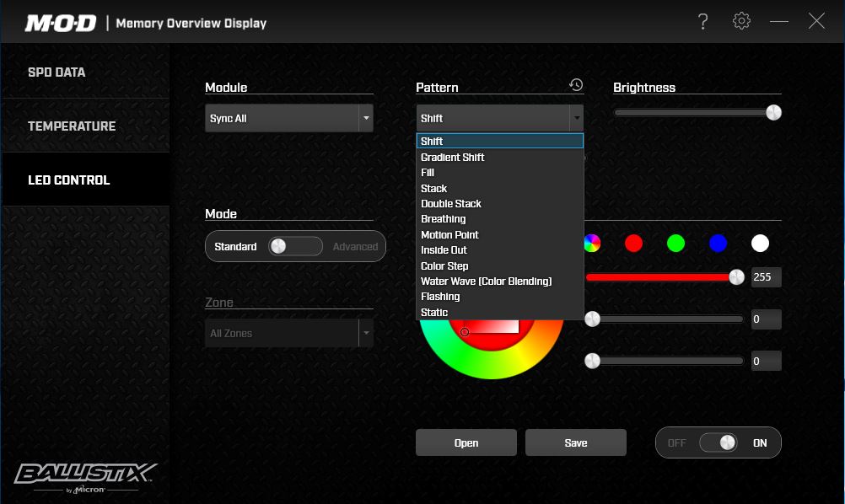Choose Double Stack pattern

pyautogui.click(x=499, y=204)
